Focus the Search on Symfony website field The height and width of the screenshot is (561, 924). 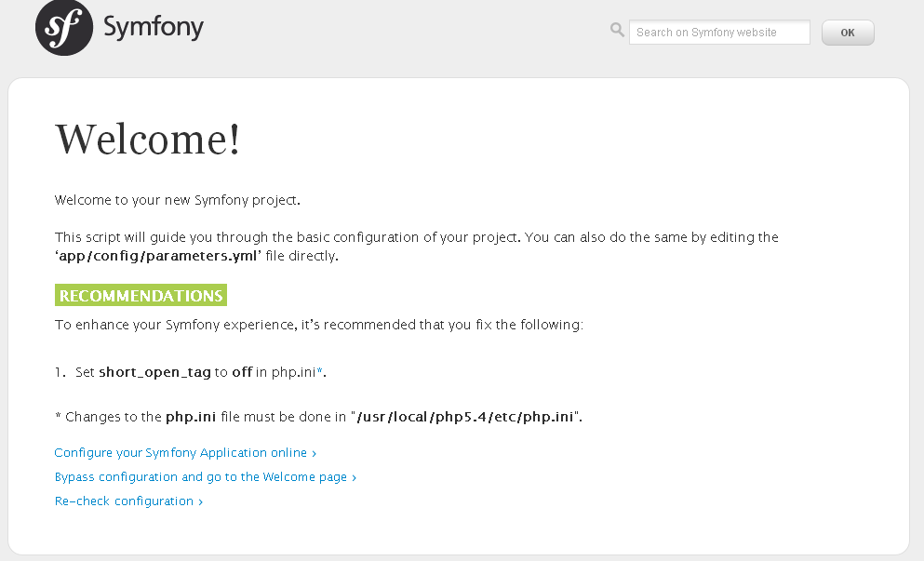[x=719, y=33]
